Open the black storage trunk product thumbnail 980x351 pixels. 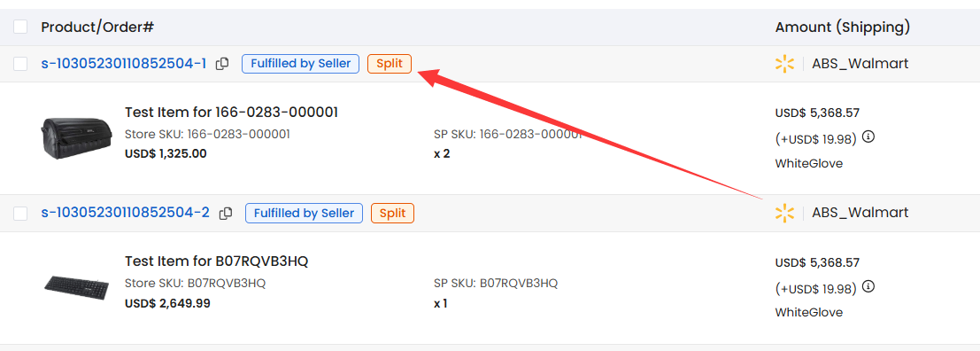click(75, 136)
